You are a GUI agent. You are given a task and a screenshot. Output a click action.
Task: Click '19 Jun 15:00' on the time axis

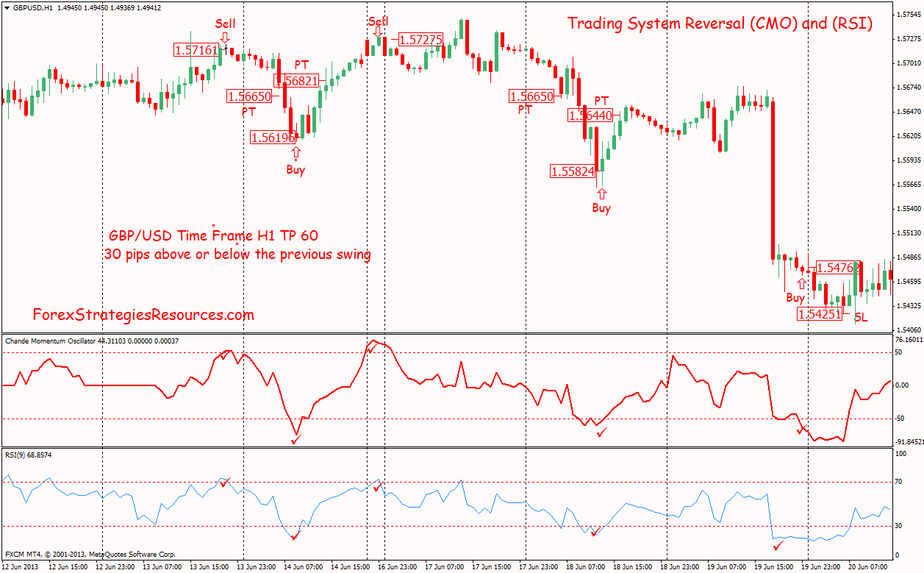(773, 567)
